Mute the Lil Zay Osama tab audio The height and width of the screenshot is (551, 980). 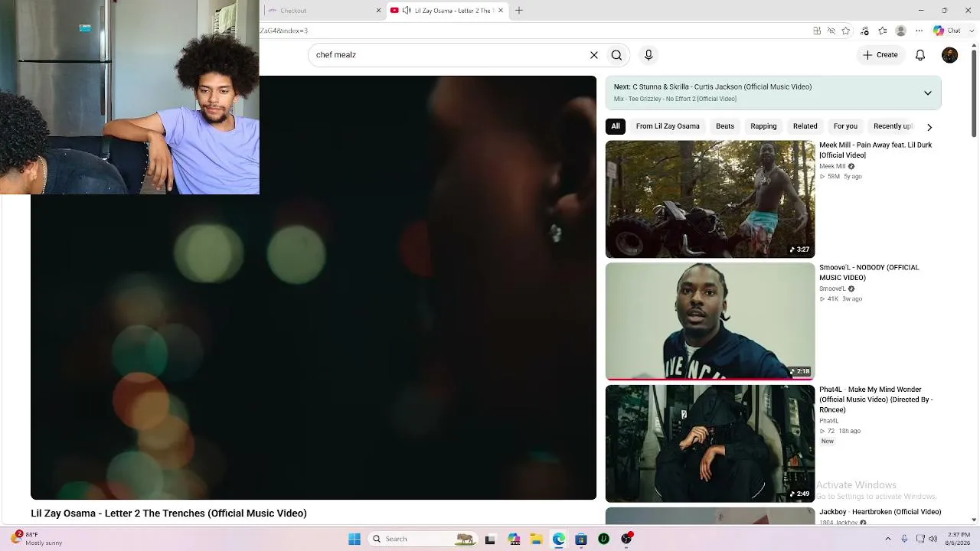tap(407, 11)
